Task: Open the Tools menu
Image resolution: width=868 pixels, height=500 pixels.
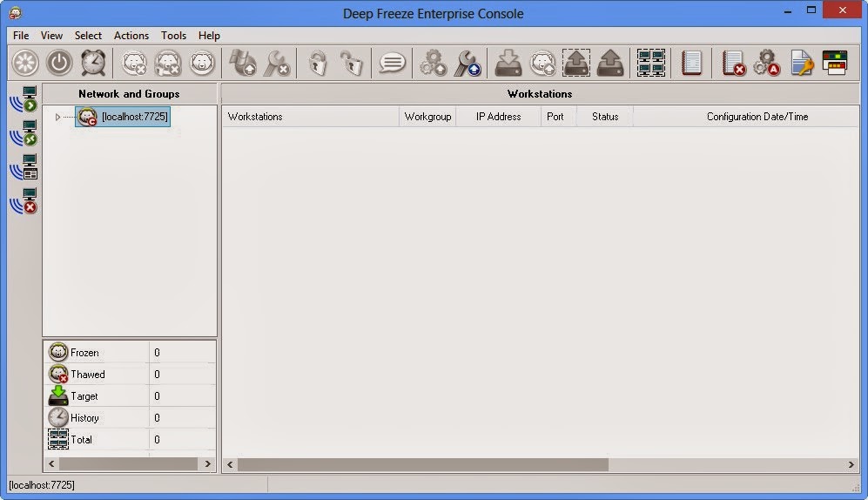Action: coord(173,36)
